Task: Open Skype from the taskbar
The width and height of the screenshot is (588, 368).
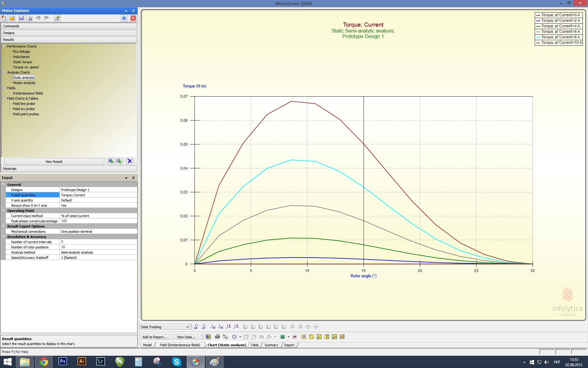Action: (x=176, y=362)
